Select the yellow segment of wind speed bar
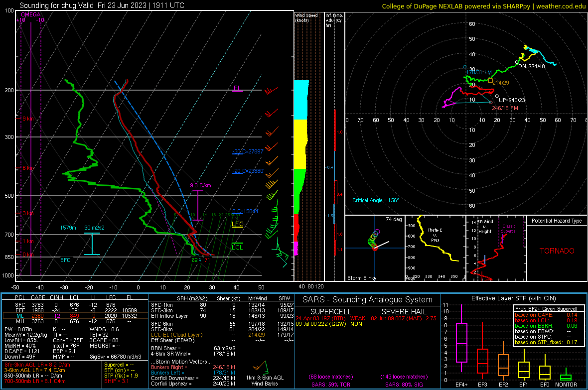This screenshot has width=588, height=390. coord(300,144)
